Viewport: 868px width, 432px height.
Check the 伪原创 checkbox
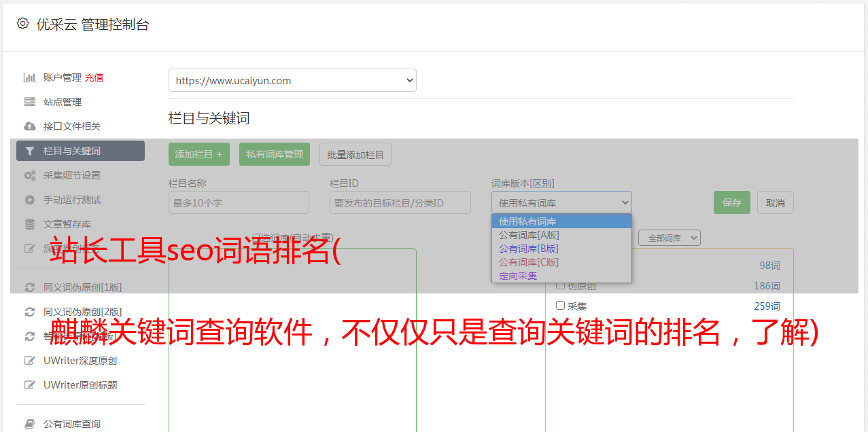tap(561, 285)
